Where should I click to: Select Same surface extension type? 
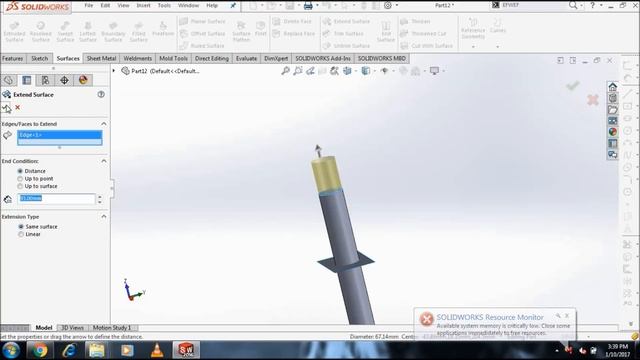tap(21, 227)
